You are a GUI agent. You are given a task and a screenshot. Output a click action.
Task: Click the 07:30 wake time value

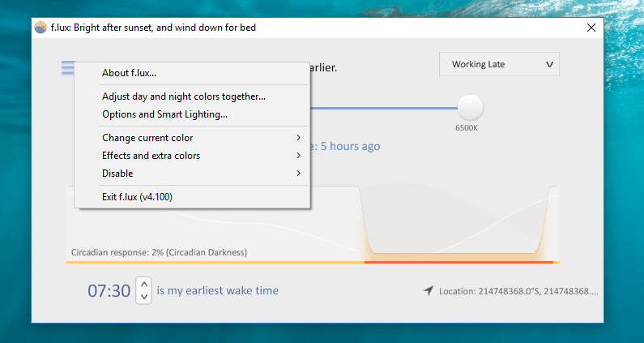click(109, 291)
